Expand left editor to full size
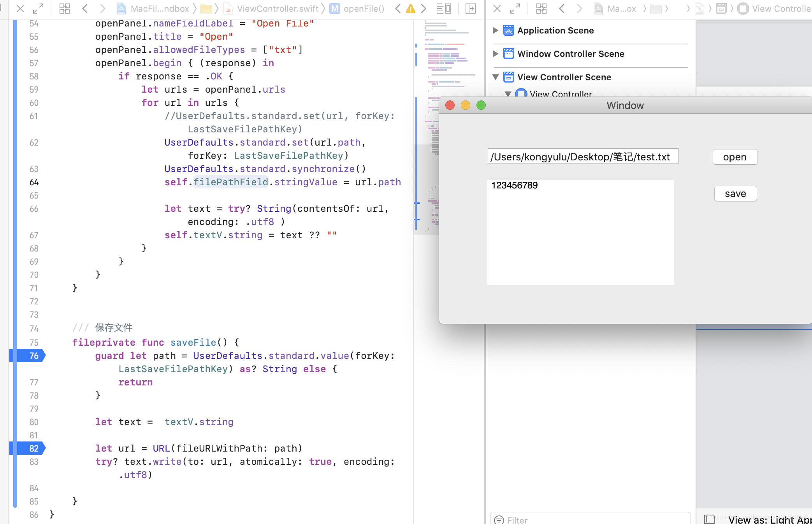Image resolution: width=812 pixels, height=524 pixels. [38, 9]
